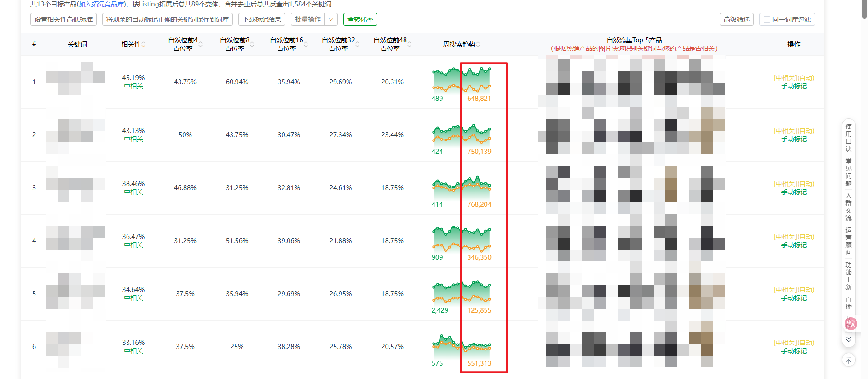Click relevance value 43.13%
868x379 pixels.
pyautogui.click(x=133, y=131)
